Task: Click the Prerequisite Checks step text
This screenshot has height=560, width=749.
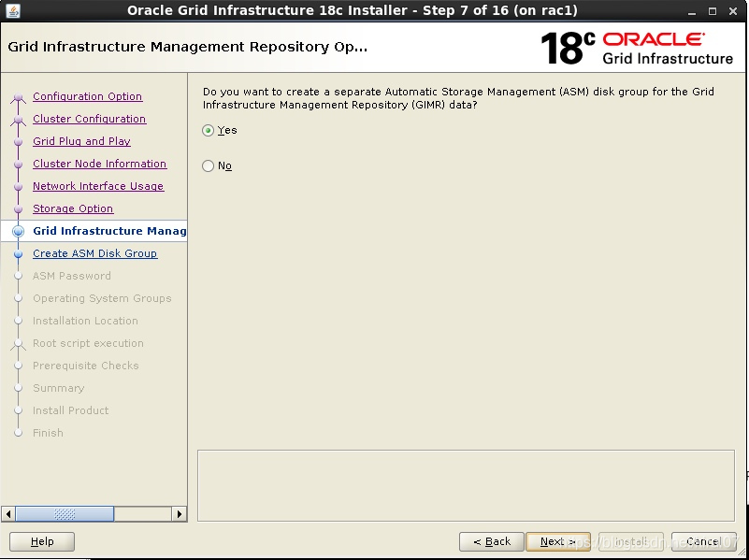Action: tap(85, 366)
